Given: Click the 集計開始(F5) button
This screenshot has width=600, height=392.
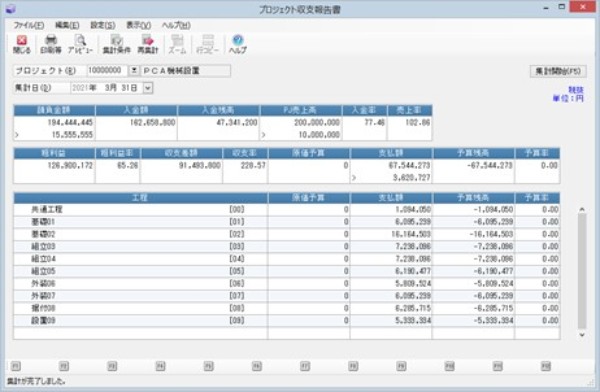Looking at the screenshot, I should click(x=558, y=71).
